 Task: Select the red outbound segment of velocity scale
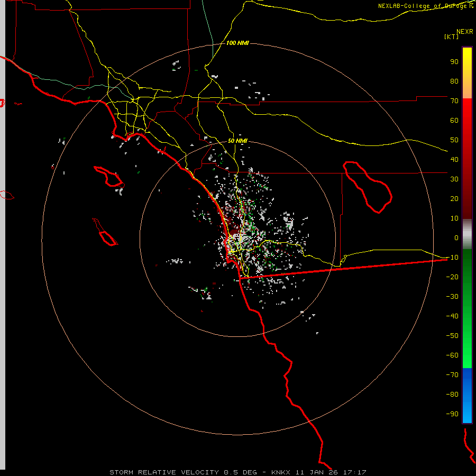pos(467,159)
